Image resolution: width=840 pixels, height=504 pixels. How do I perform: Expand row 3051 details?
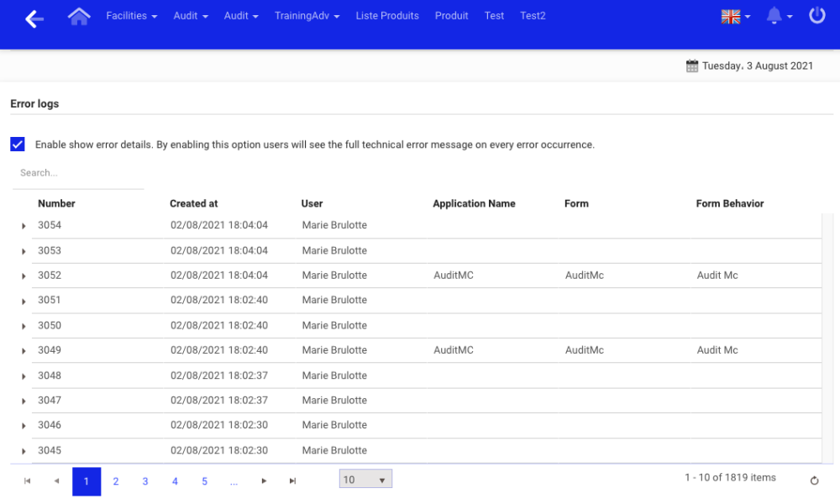click(24, 302)
